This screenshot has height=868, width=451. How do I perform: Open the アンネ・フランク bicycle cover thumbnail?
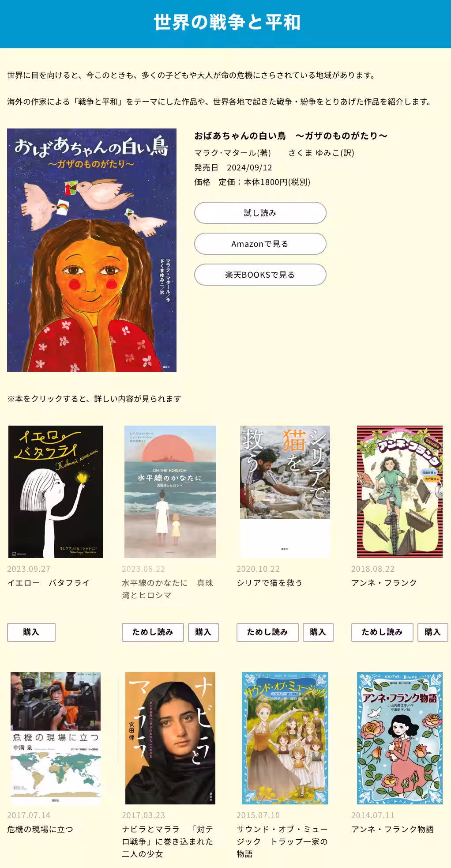pyautogui.click(x=400, y=492)
